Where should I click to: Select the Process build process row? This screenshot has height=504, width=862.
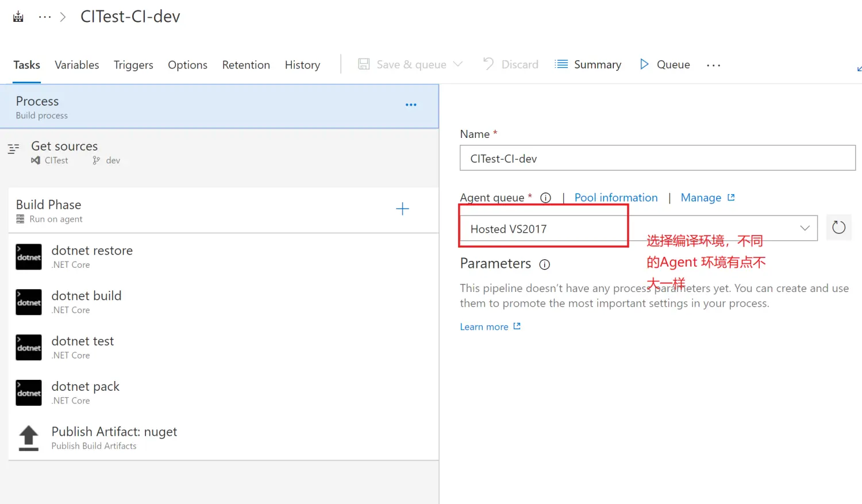(220, 106)
